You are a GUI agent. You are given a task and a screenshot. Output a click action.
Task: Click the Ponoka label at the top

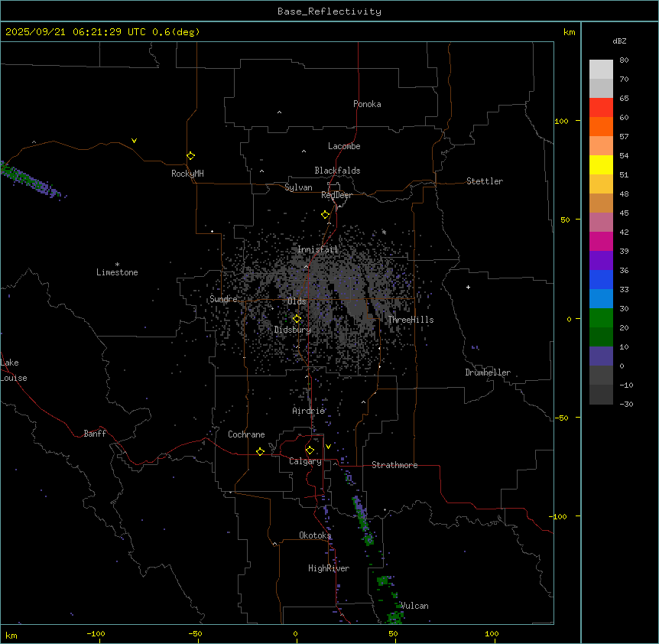(367, 104)
